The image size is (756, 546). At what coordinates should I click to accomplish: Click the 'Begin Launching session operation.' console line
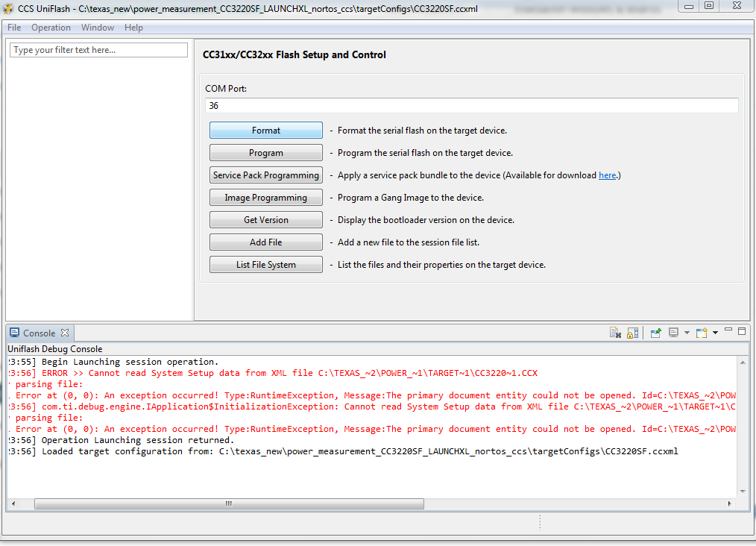113,362
